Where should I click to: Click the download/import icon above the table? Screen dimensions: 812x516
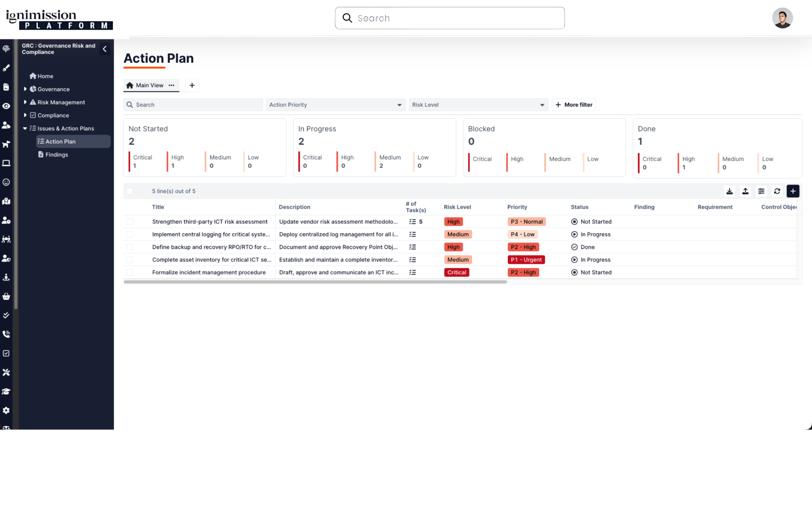click(x=730, y=191)
